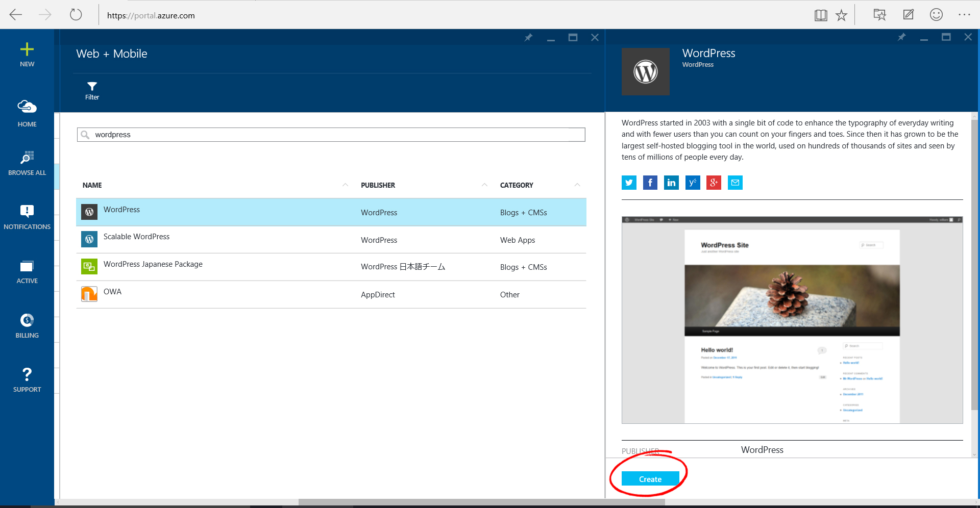Open the WordPress site preview screenshot
Viewport: 980px width, 508px height.
pyautogui.click(x=792, y=320)
